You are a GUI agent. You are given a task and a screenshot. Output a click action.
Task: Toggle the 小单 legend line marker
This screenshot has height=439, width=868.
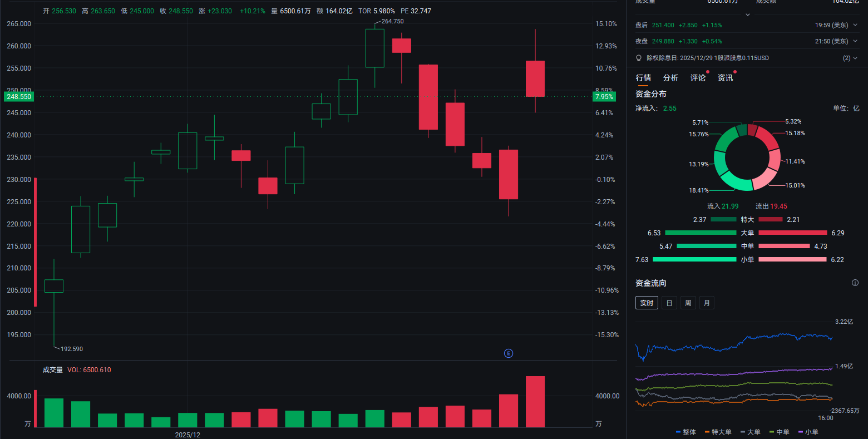point(801,432)
